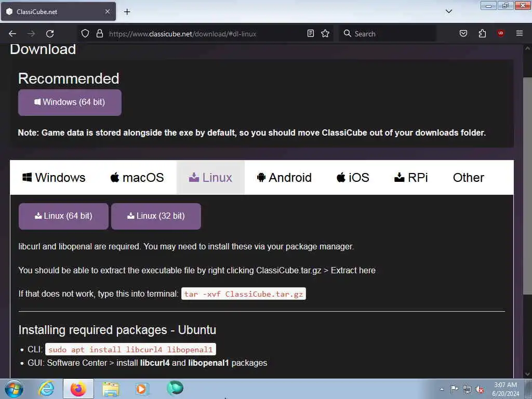Download Linux (64 bit) build
532x399 pixels.
(x=63, y=216)
